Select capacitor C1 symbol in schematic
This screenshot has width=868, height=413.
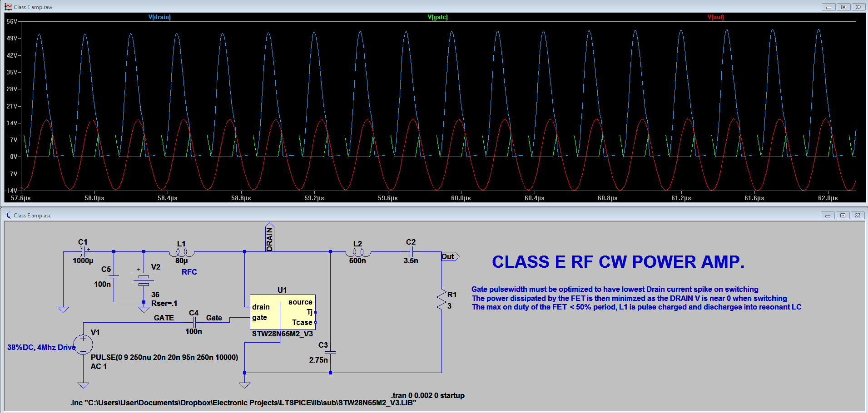(84, 251)
